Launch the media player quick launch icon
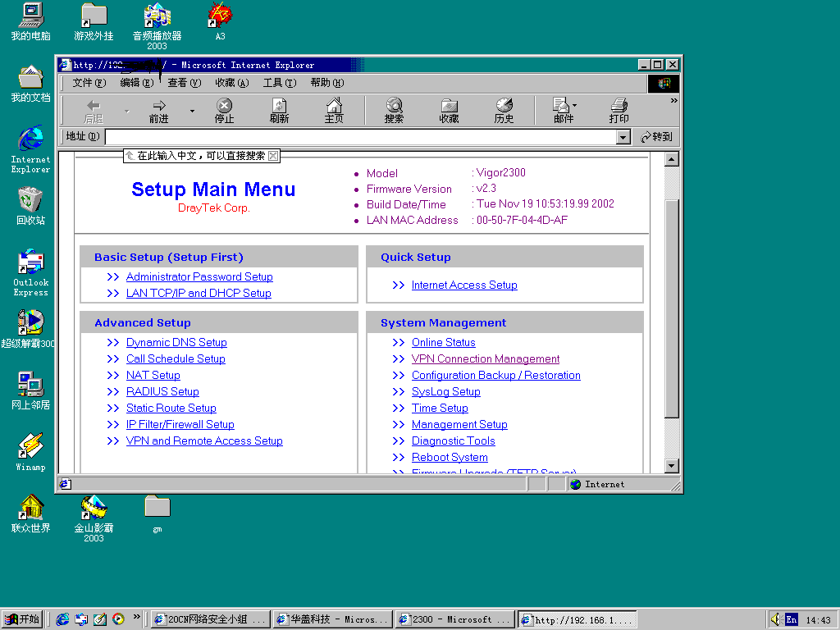The height and width of the screenshot is (630, 840). point(118,619)
